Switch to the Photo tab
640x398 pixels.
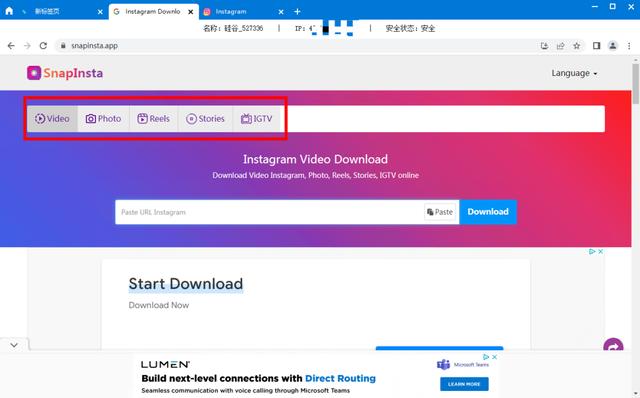104,119
